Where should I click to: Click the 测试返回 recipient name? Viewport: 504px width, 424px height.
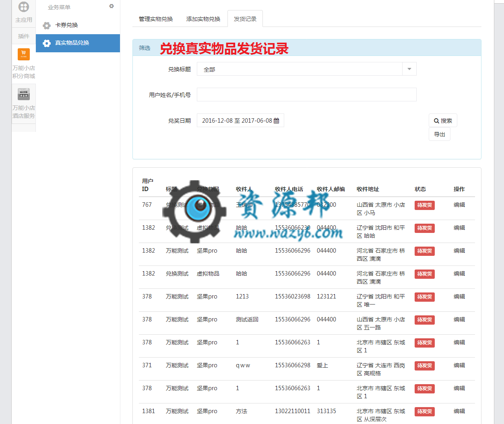click(247, 319)
